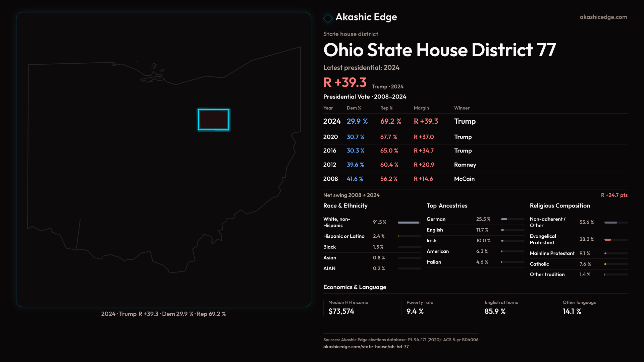Click the Poverty rate 9.4 % stat
The width and height of the screenshot is (644, 362).
pos(415,311)
